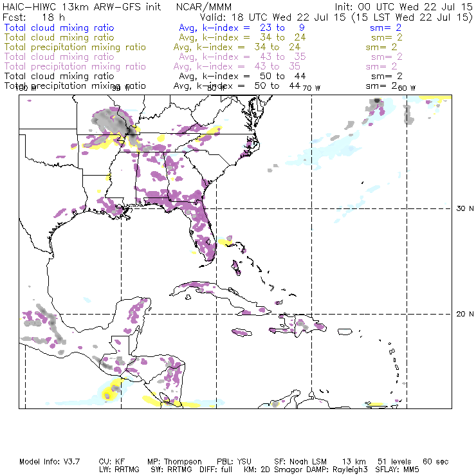Click 'Model Info: V3.7' text
The height and width of the screenshot is (476, 476).
point(50,462)
